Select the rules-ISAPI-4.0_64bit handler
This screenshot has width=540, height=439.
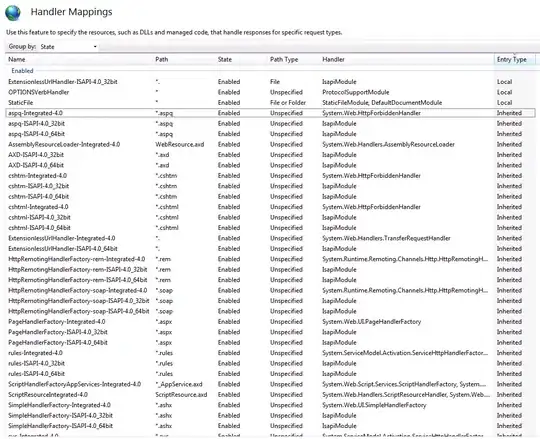pyautogui.click(x=270, y=374)
